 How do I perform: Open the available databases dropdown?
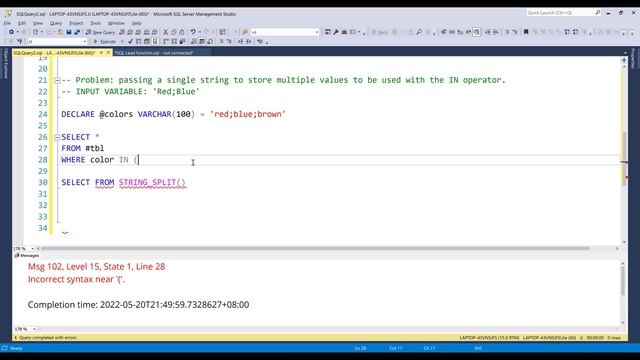[84, 41]
